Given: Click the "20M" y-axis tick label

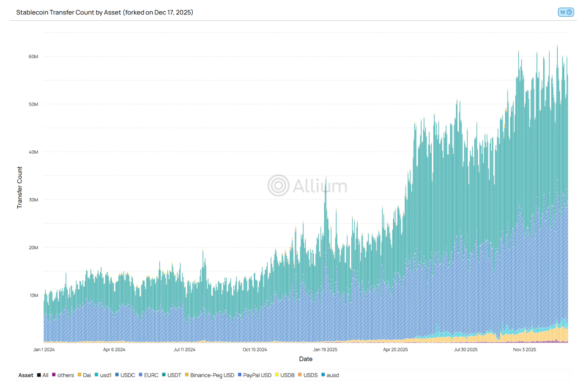Looking at the screenshot, I should (x=33, y=247).
